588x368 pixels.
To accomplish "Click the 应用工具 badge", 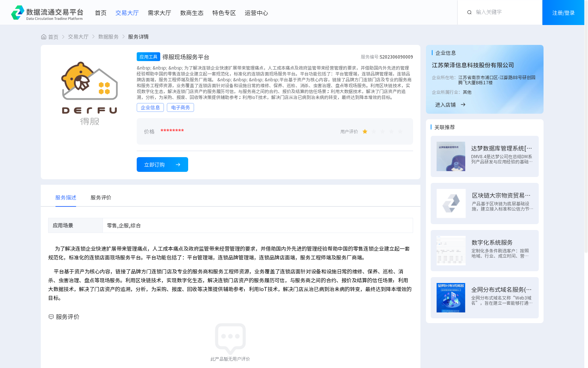I will click(x=148, y=57).
